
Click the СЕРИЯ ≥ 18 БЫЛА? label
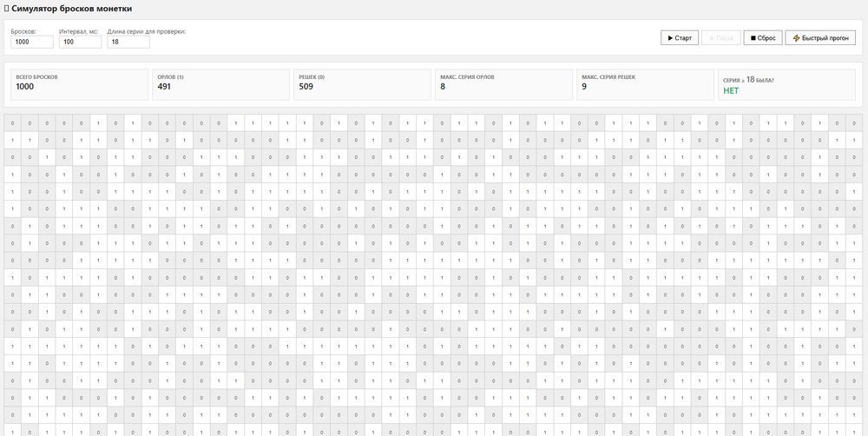pyautogui.click(x=748, y=80)
